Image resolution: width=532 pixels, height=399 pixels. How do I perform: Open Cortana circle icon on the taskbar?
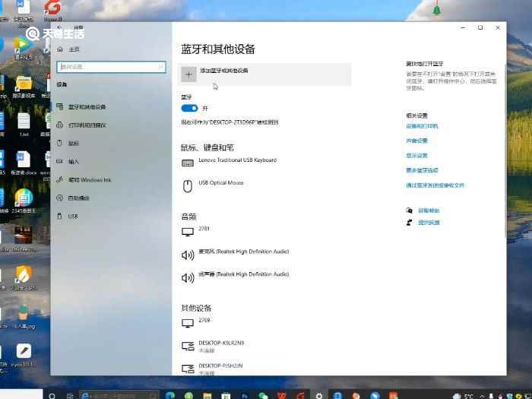[x=52, y=396]
